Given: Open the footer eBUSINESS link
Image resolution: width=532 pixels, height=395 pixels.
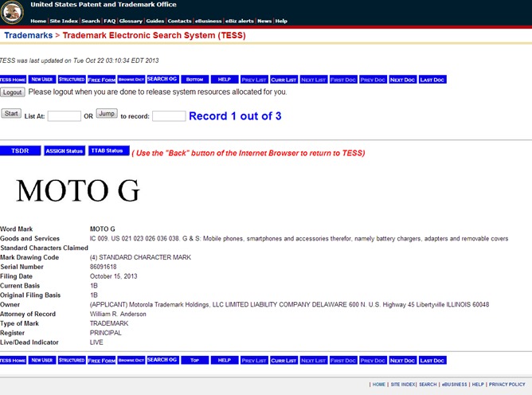Looking at the screenshot, I should click(x=454, y=385).
